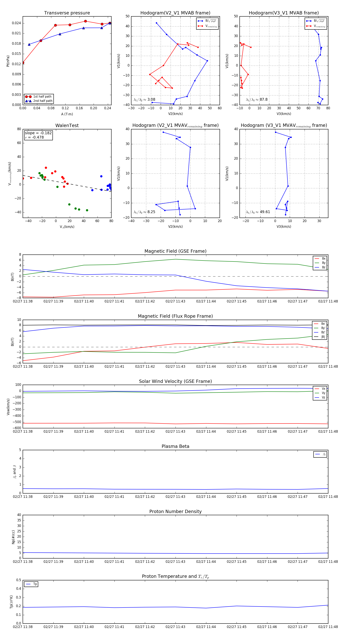Click '02/27 11:38' tick under Plasma Beta panel
This screenshot has height=644, width=351.
(23, 496)
